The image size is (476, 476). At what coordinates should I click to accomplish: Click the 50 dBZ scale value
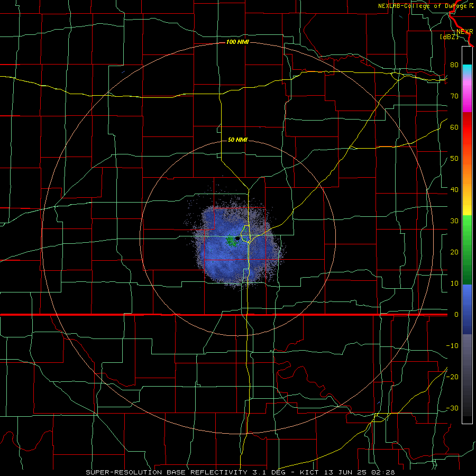[x=454, y=159]
